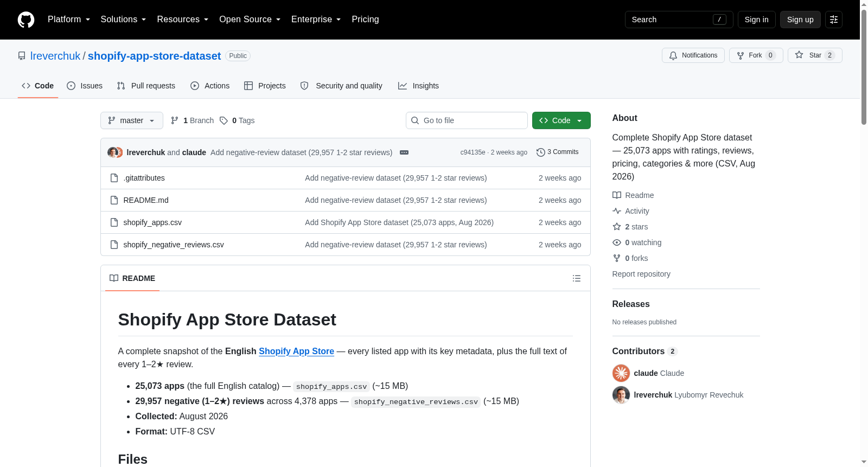Open the GitHub homepage logo
This screenshot has width=868, height=467.
pos(26,20)
